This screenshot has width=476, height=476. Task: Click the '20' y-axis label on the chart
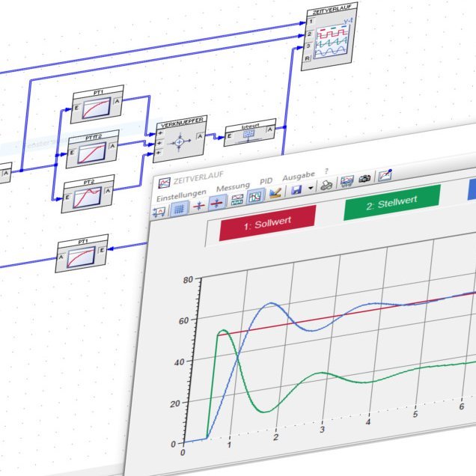(175, 403)
